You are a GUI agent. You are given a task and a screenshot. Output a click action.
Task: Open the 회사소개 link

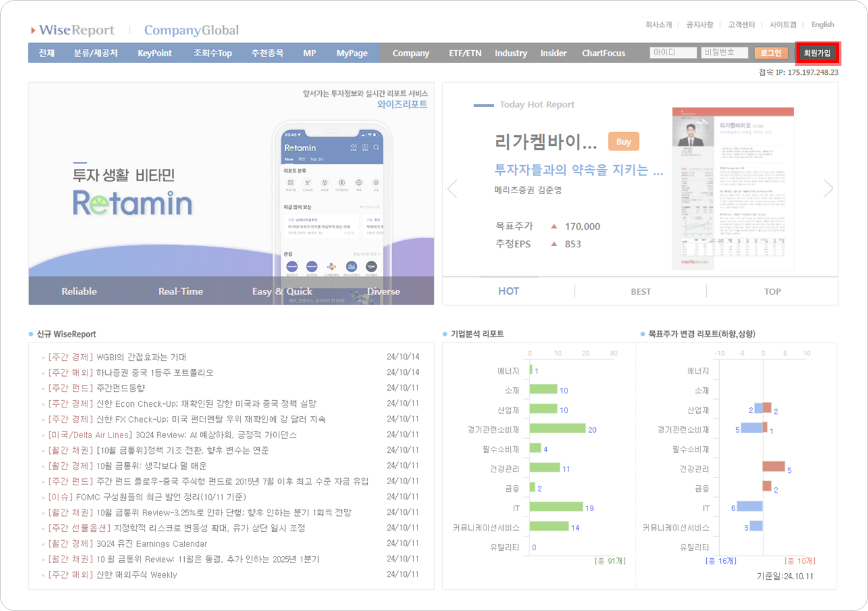pos(658,25)
